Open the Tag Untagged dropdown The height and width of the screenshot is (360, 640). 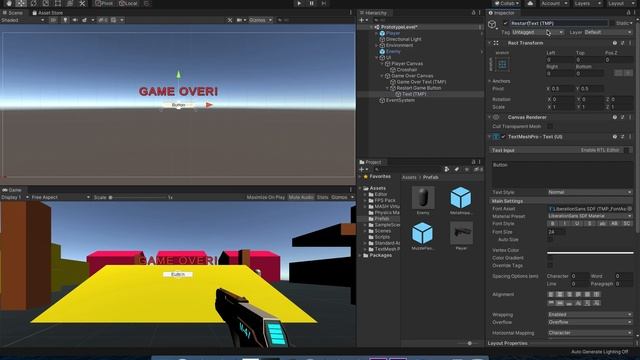[x=537, y=32]
